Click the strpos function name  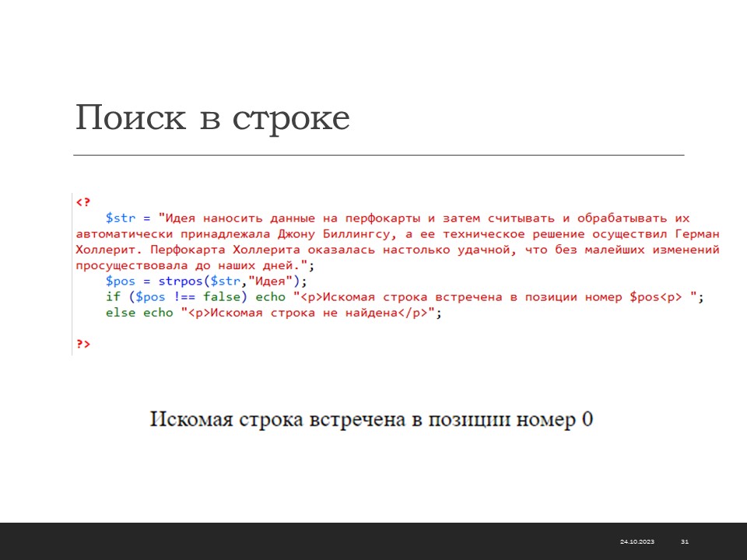[178, 281]
